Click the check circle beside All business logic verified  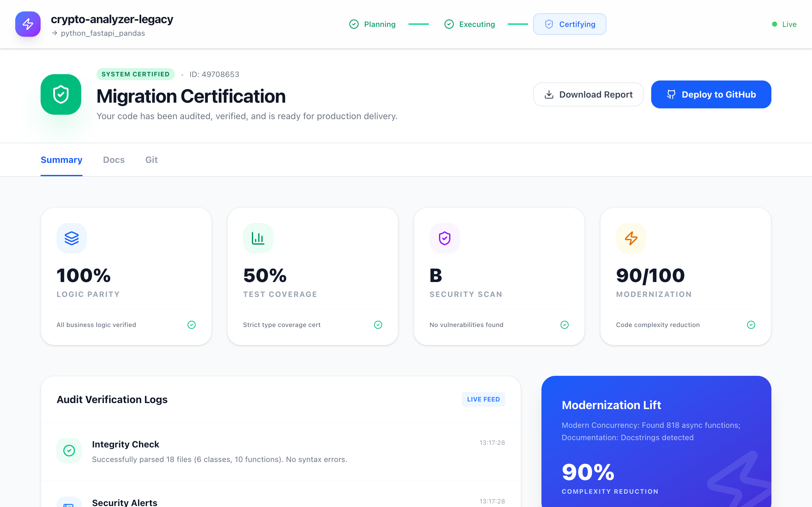pos(191,324)
